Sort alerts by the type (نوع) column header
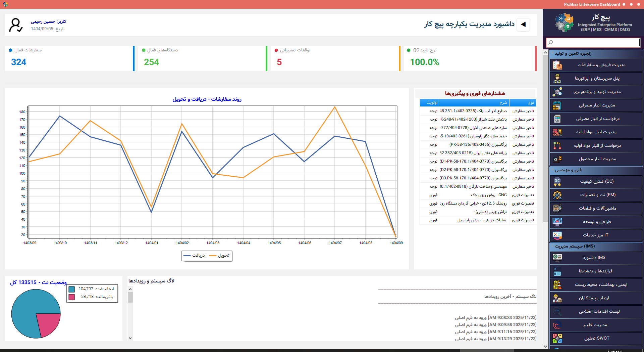The image size is (644, 352). [523, 103]
